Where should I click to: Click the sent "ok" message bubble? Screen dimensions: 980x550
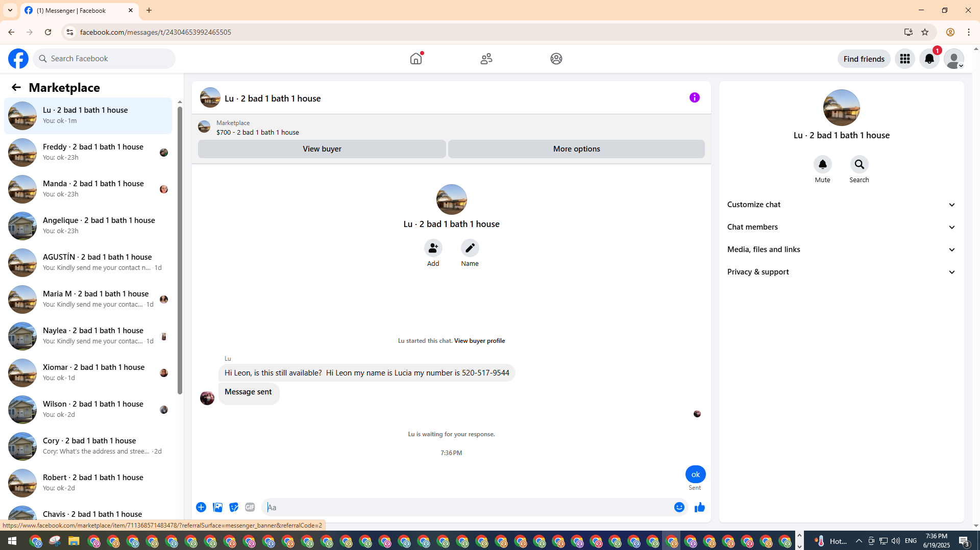696,474
